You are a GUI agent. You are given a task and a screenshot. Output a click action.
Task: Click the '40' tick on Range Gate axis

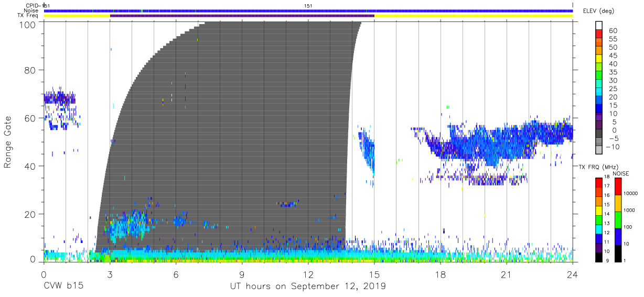[x=31, y=166]
